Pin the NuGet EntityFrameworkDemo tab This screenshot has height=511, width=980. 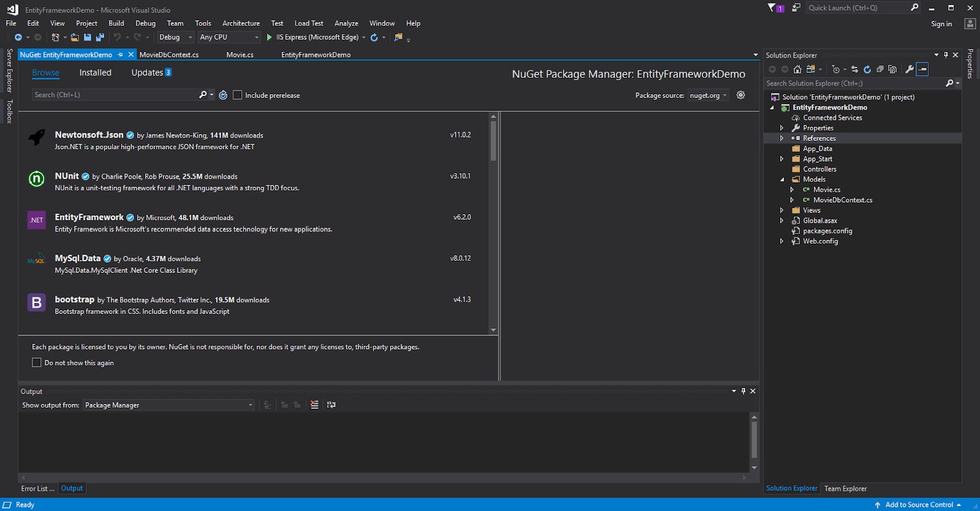[x=121, y=55]
